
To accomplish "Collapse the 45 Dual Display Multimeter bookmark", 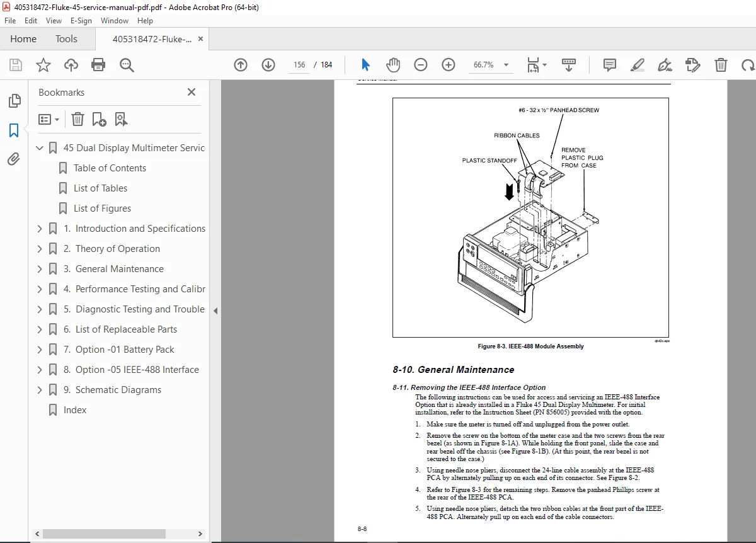I will coord(40,148).
